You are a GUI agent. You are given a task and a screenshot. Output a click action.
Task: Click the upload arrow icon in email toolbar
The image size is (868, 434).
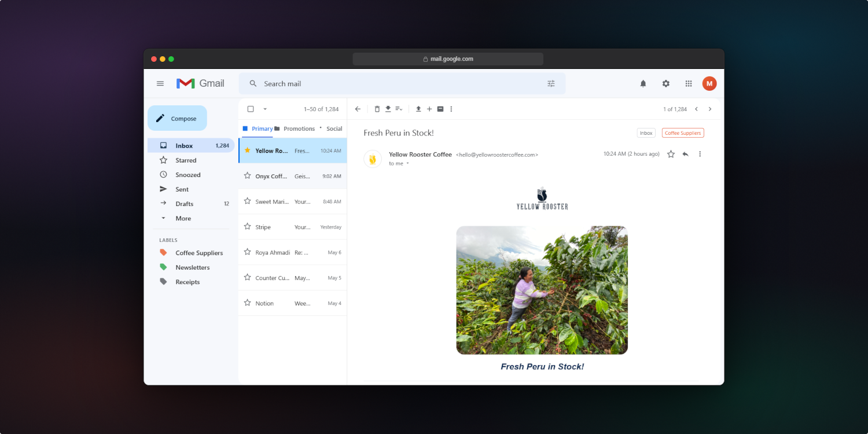pos(418,109)
